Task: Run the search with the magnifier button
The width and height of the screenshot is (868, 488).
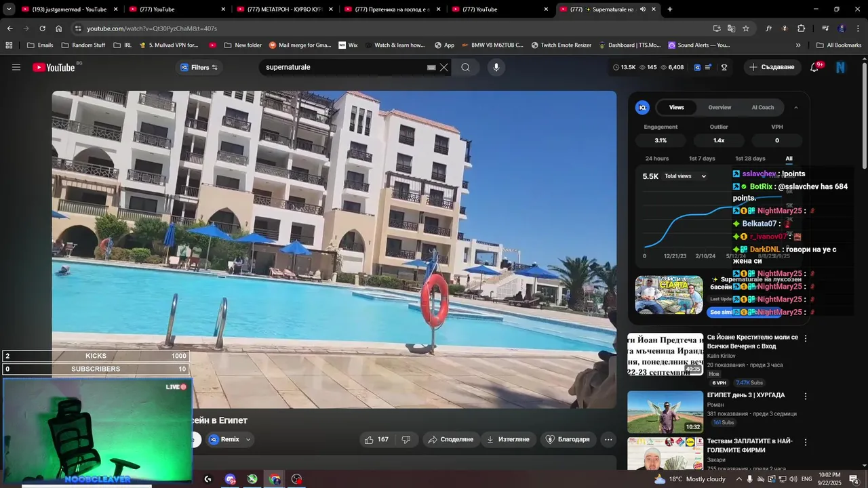Action: click(x=465, y=67)
